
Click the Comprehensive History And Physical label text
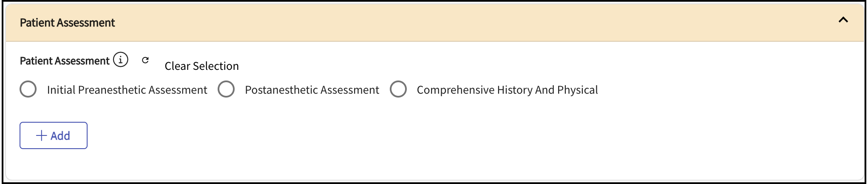point(507,90)
